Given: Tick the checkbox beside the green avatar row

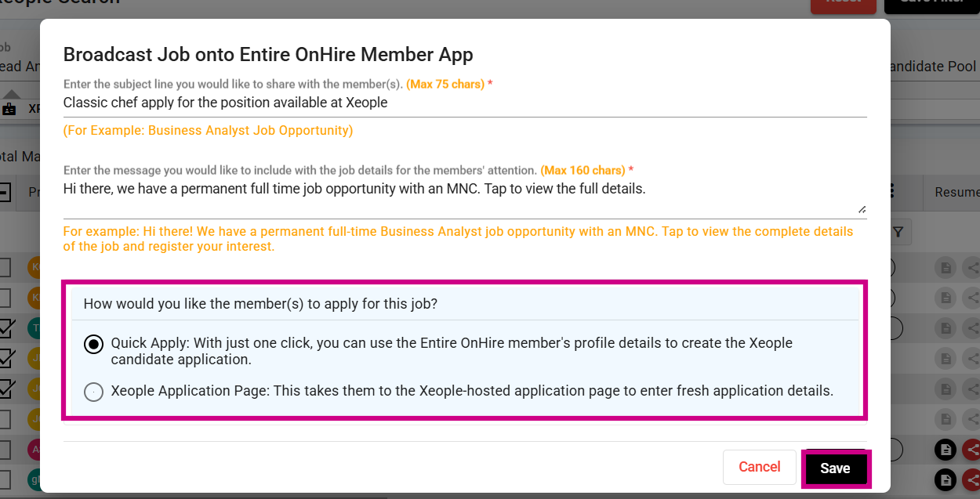Looking at the screenshot, I should [4, 479].
